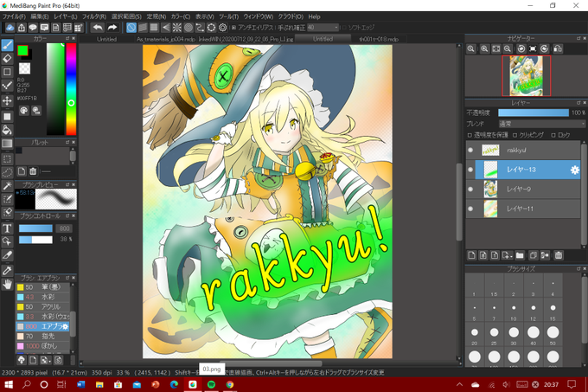This screenshot has height=392, width=588.
Task: Zoom in on the navigator
Action: pos(484,48)
